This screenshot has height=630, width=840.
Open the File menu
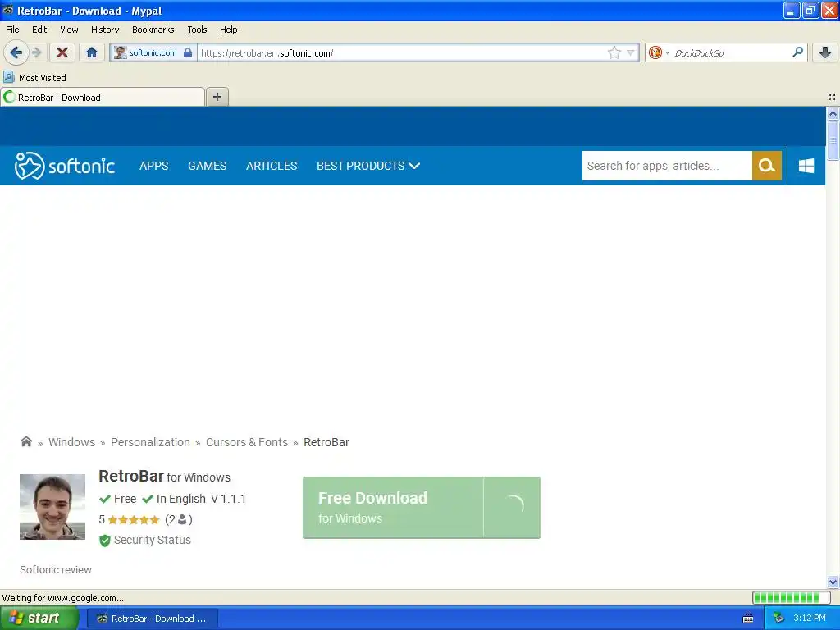coord(12,30)
